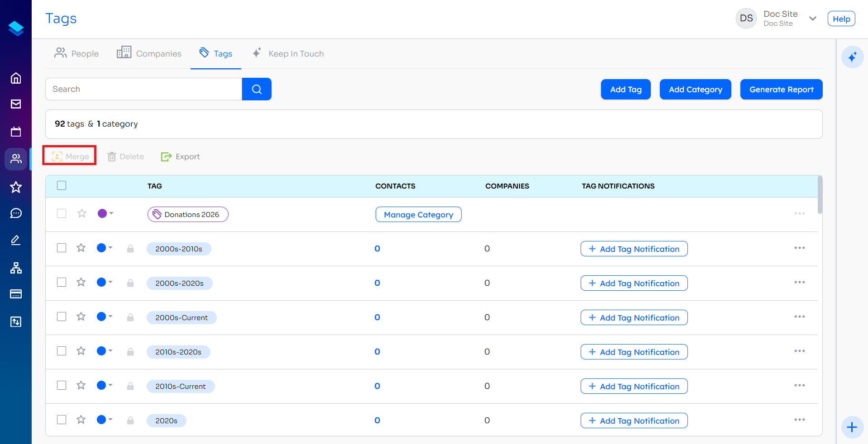Star the 2000s-2020s tag
The height and width of the screenshot is (444, 868).
[x=81, y=282]
